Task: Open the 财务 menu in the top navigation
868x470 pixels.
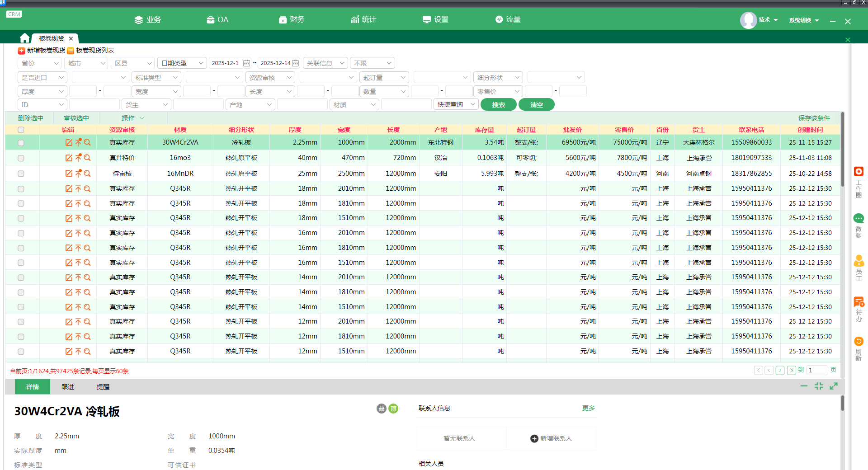Action: pos(292,19)
